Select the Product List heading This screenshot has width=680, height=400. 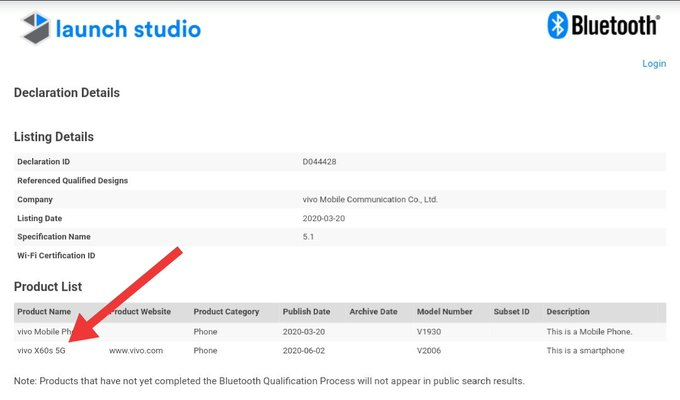click(48, 287)
